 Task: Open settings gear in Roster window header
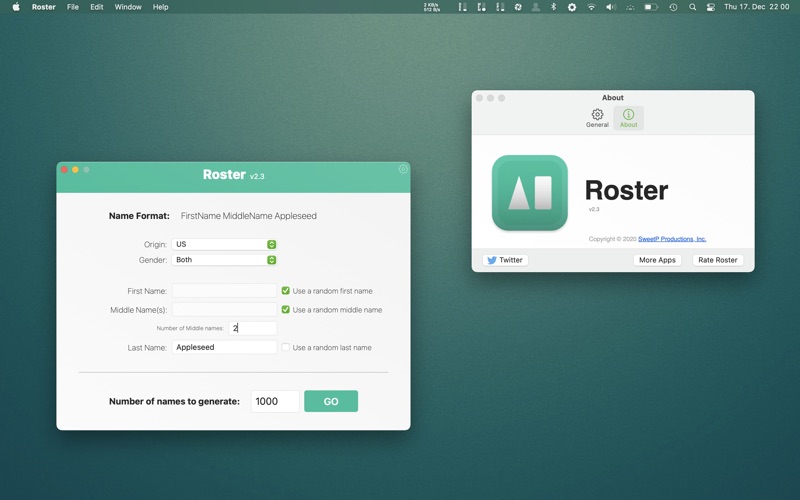[x=403, y=169]
